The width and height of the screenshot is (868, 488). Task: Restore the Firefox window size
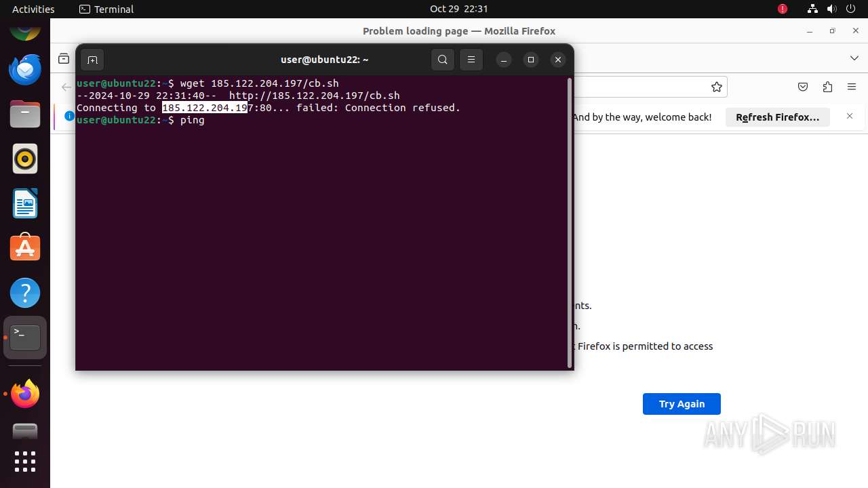click(832, 31)
